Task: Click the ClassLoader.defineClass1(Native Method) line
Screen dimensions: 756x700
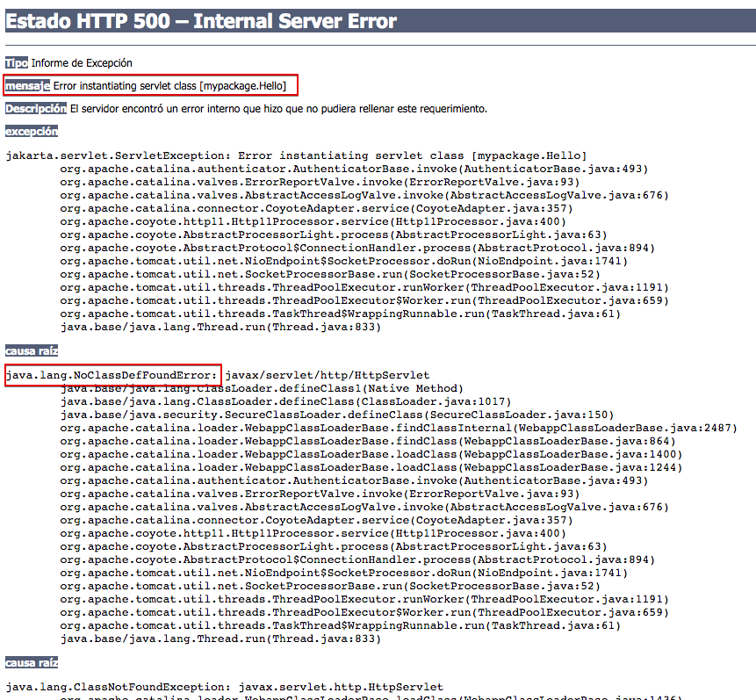Action: pos(262,388)
